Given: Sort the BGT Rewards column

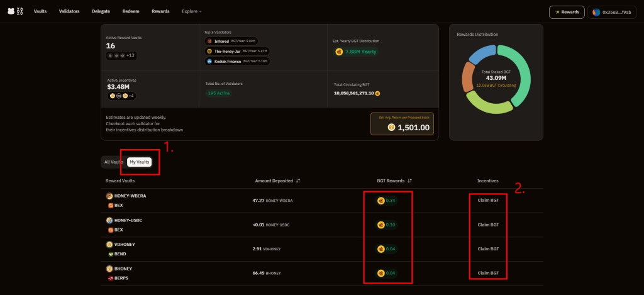Looking at the screenshot, I should tap(409, 181).
